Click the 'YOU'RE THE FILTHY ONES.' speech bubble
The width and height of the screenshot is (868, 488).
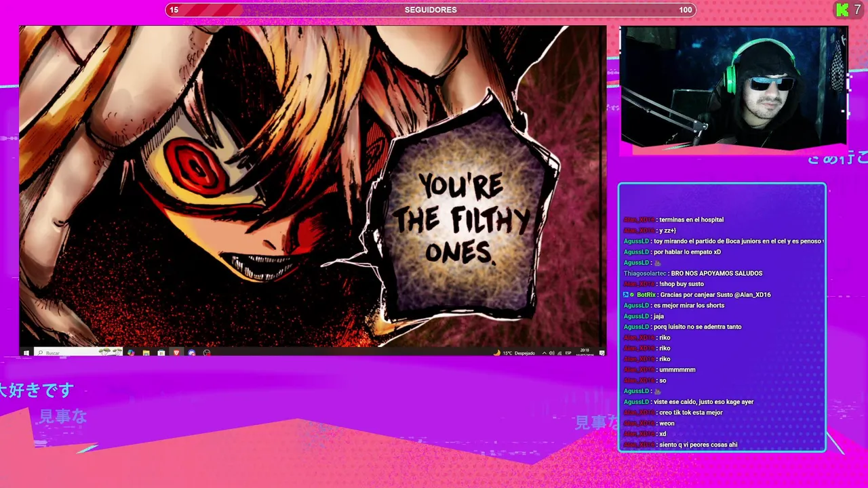click(x=463, y=217)
